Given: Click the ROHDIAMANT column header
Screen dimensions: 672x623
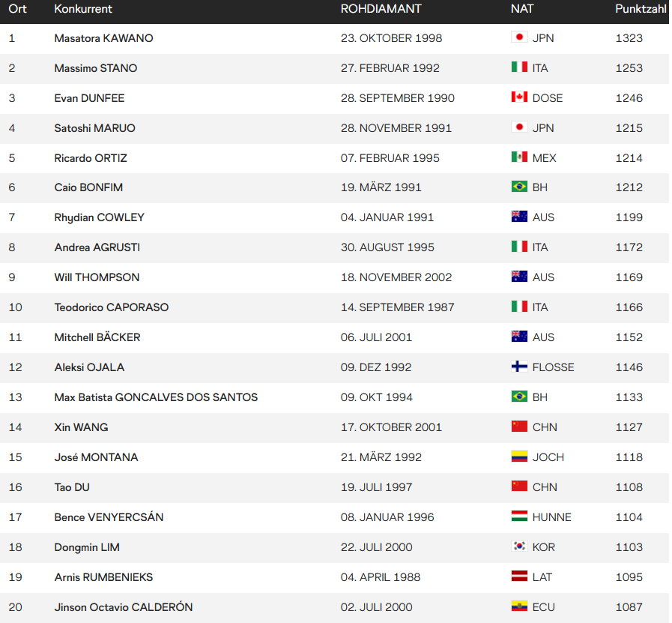Looking at the screenshot, I should point(381,9).
